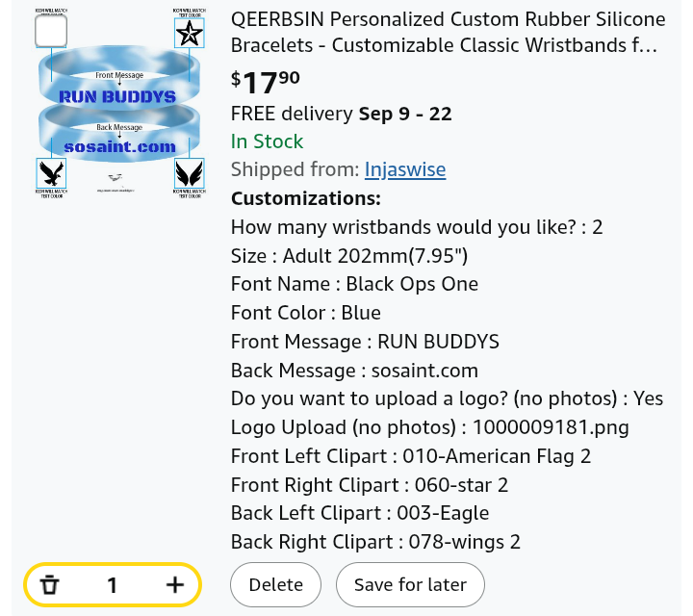The height and width of the screenshot is (616, 693).
Task: Click the star clipart icon in preview
Action: pos(190,35)
